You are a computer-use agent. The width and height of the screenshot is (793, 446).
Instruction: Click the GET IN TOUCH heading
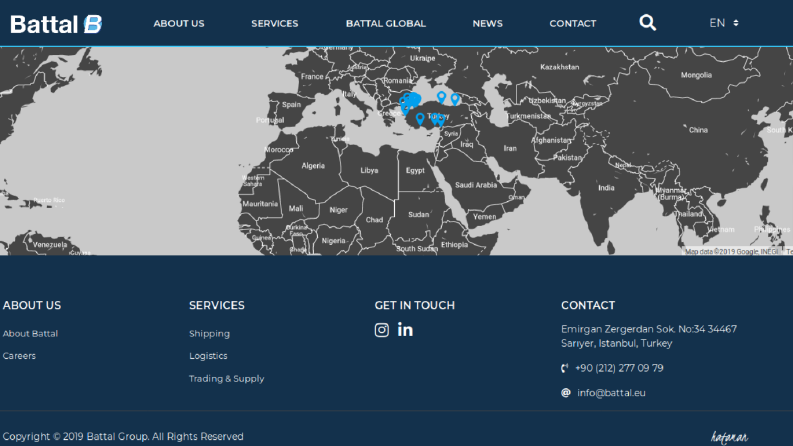[x=415, y=305]
